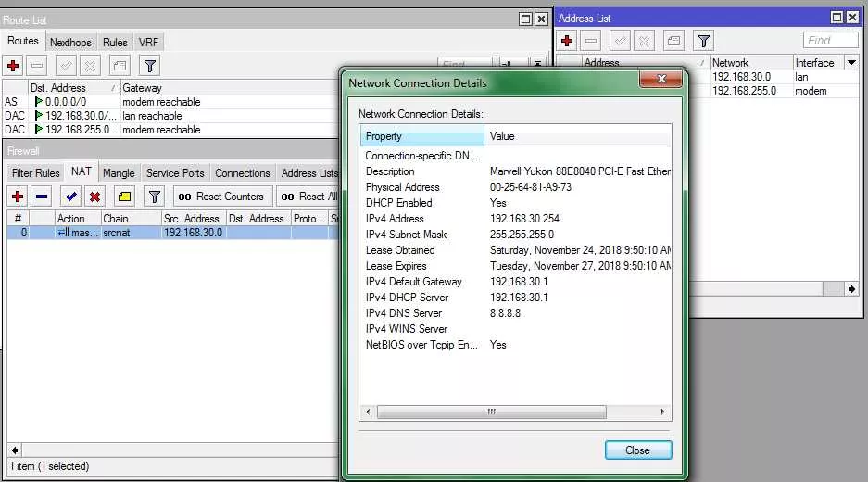Sort by Network column in Address List

coord(751,63)
